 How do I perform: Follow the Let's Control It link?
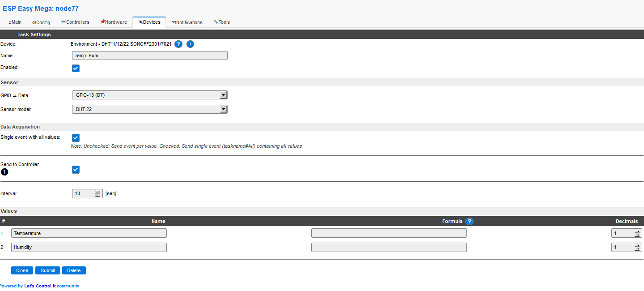(x=40, y=286)
